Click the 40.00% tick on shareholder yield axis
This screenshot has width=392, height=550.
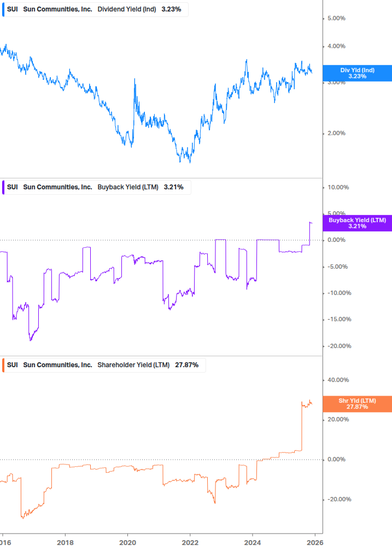tap(338, 380)
